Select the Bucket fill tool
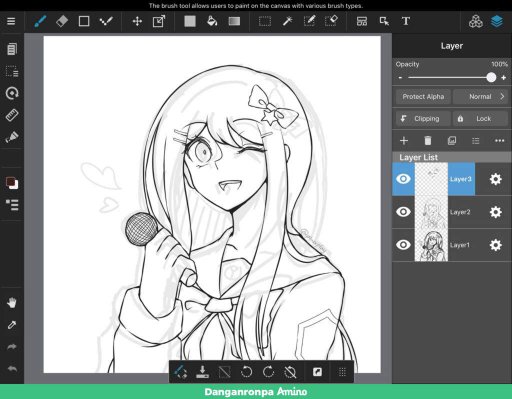 [x=212, y=22]
